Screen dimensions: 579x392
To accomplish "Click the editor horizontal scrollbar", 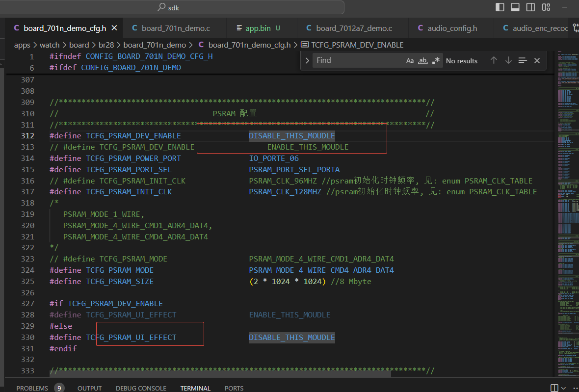I will click(x=220, y=374).
